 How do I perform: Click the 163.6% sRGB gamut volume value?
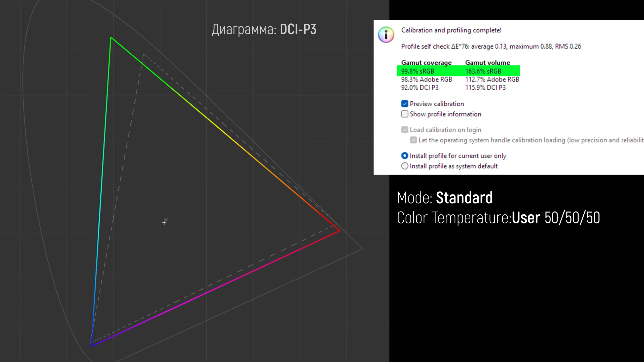coord(483,71)
